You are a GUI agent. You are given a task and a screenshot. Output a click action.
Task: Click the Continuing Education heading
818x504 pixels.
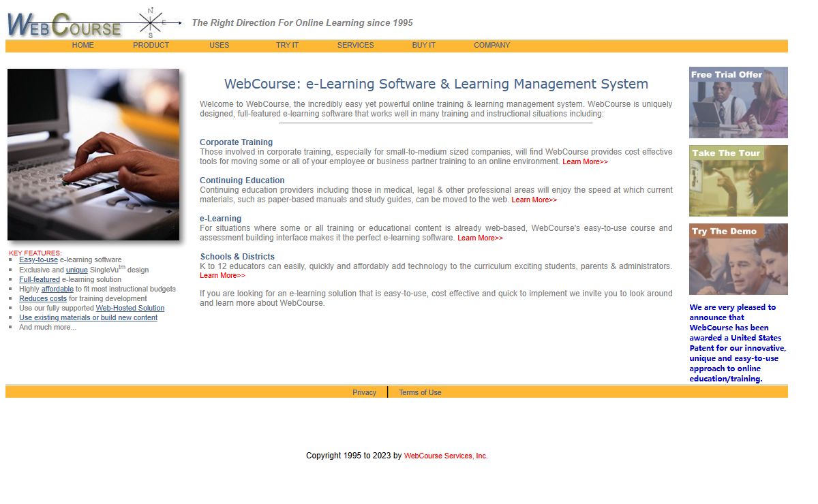(242, 180)
